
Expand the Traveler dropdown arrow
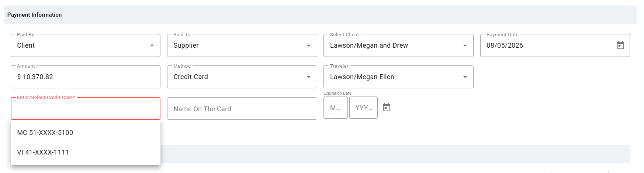point(465,77)
